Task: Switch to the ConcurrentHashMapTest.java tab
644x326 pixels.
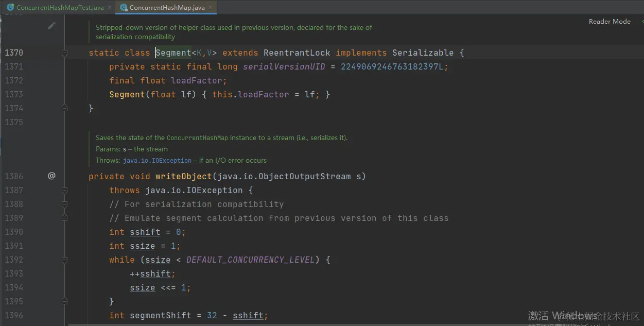Action: click(x=60, y=7)
